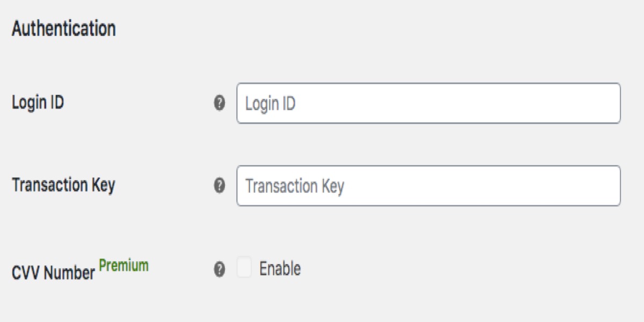Image resolution: width=644 pixels, height=322 pixels.
Task: Tap the question mark icon in the Login ID row
Action: [219, 104]
